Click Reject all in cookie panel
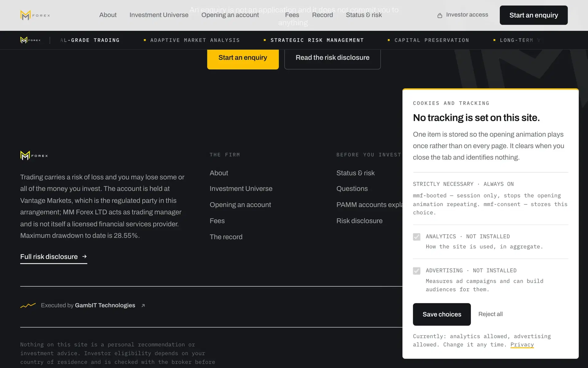The image size is (588, 368). click(x=490, y=314)
